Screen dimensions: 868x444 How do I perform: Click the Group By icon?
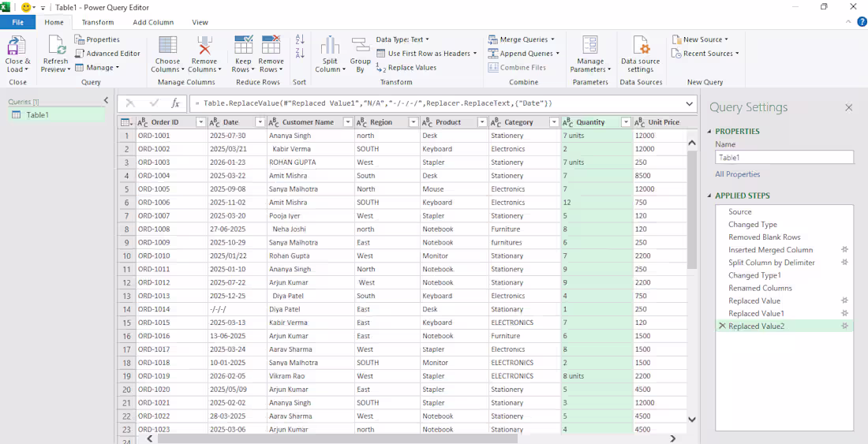pyautogui.click(x=361, y=45)
